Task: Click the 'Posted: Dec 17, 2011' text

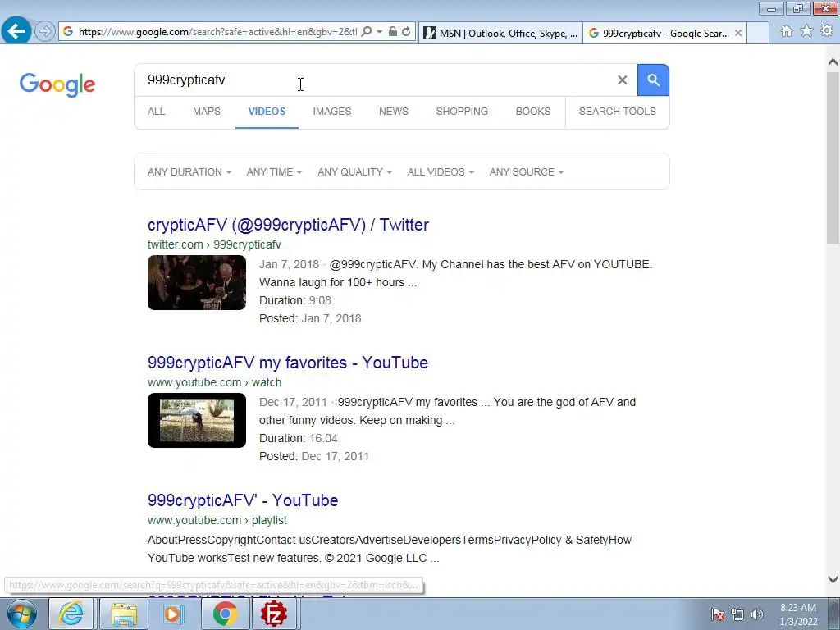Action: point(314,456)
